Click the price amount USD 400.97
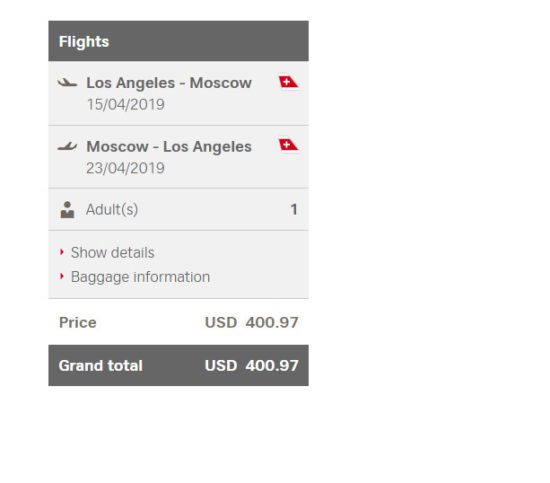The width and height of the screenshot is (550, 483). click(251, 323)
